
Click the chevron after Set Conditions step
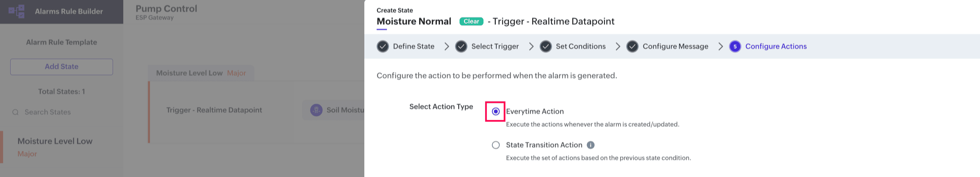pos(618,47)
